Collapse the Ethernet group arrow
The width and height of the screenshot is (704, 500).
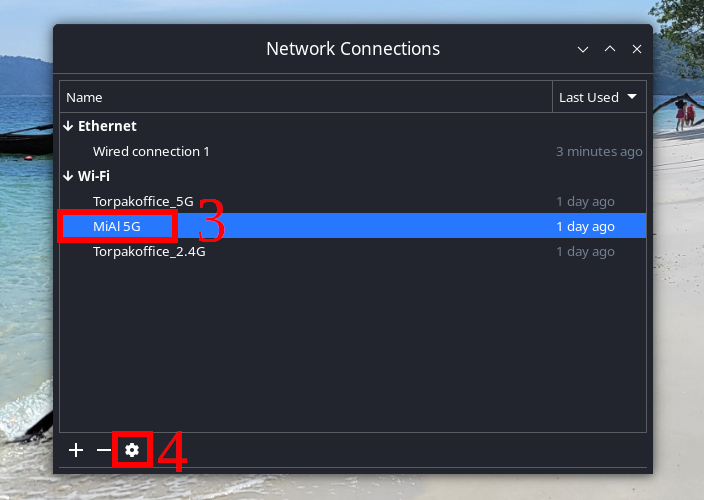coord(68,126)
